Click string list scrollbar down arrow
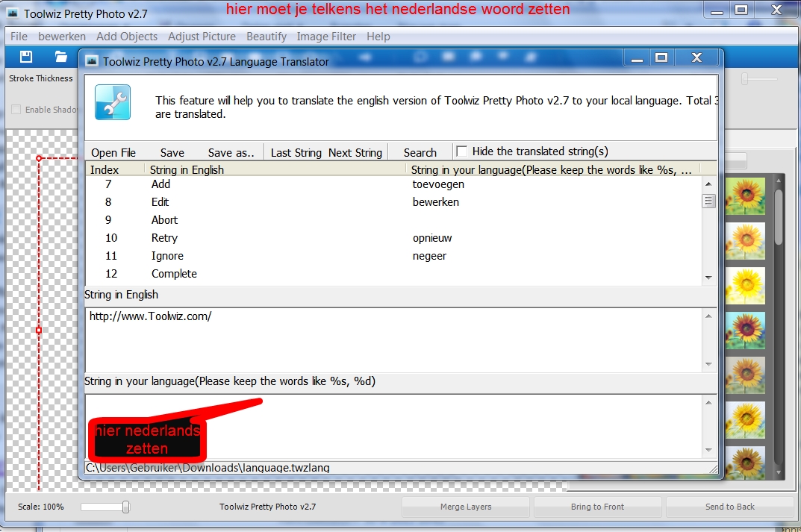This screenshot has width=801, height=532. (x=708, y=278)
